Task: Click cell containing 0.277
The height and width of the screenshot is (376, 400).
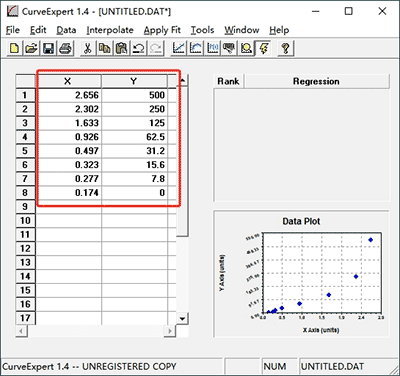Action: click(x=68, y=179)
